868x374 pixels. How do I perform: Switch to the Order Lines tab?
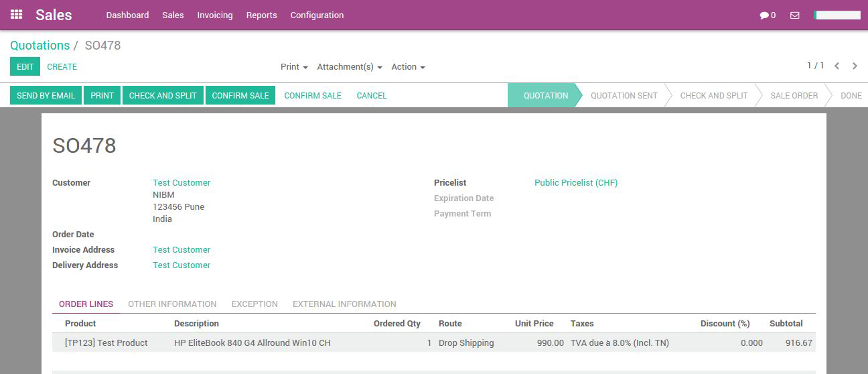pos(86,304)
